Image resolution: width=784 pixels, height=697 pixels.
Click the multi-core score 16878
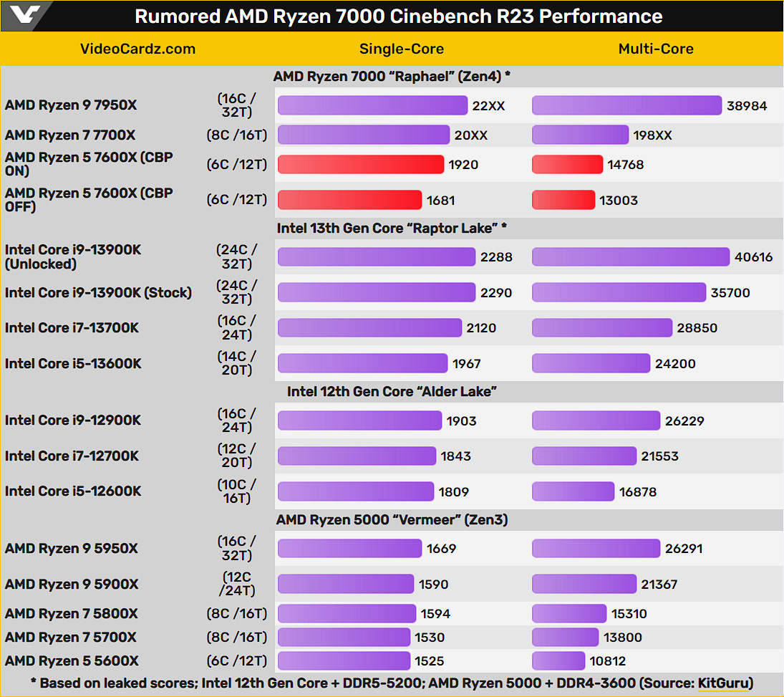(x=638, y=492)
